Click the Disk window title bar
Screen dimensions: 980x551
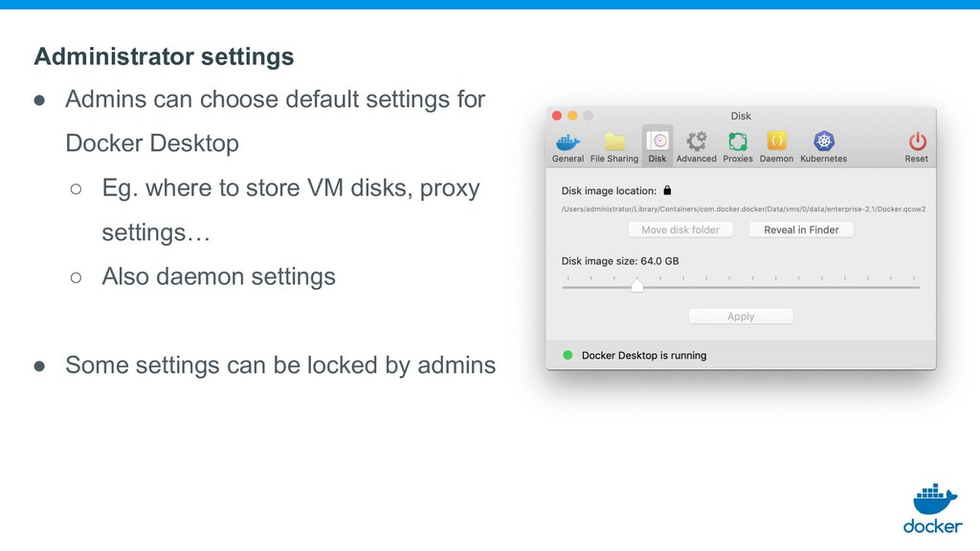point(741,116)
